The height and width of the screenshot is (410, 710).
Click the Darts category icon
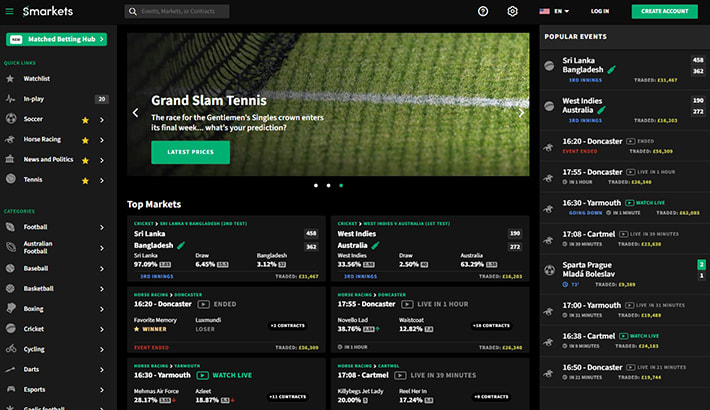[x=10, y=369]
